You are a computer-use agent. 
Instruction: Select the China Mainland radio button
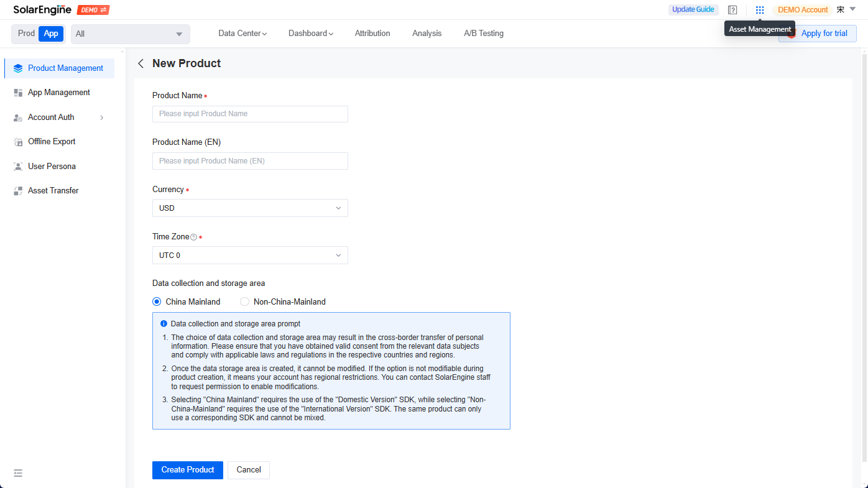click(x=156, y=302)
